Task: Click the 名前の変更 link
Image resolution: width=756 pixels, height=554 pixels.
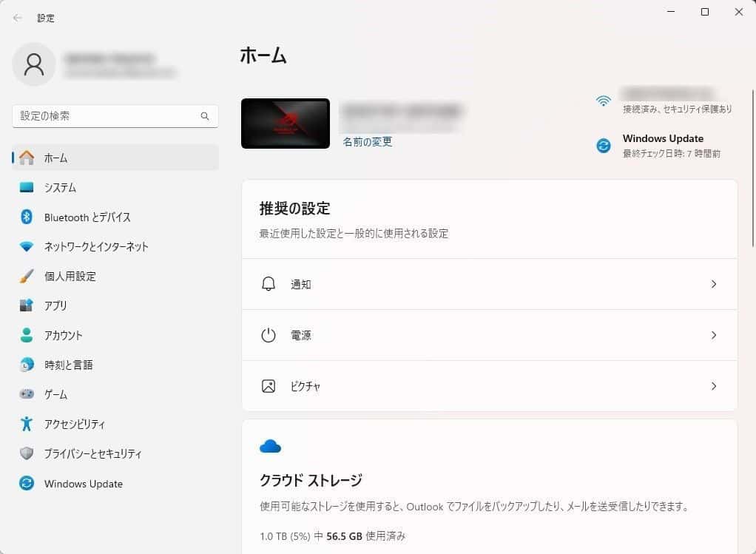Action: click(368, 142)
